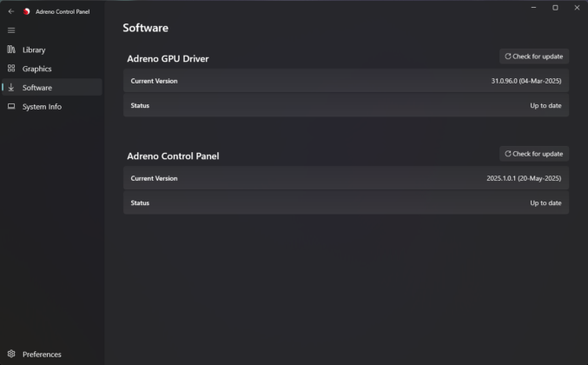Open the Library section
Image resolution: width=588 pixels, height=365 pixels.
(x=34, y=50)
